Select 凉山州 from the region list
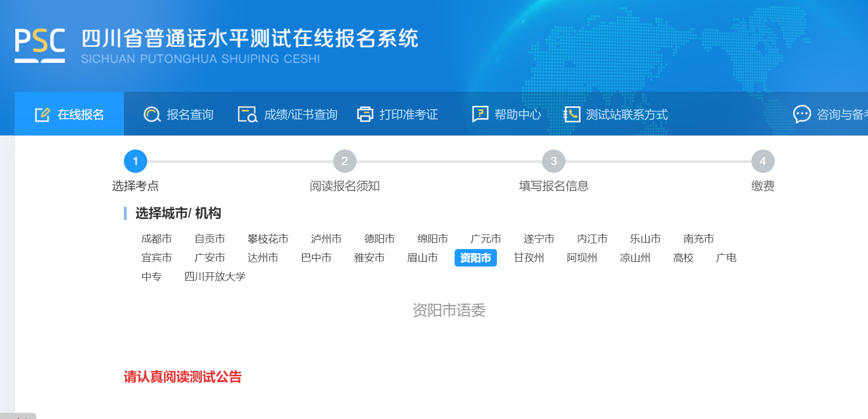 635,258
